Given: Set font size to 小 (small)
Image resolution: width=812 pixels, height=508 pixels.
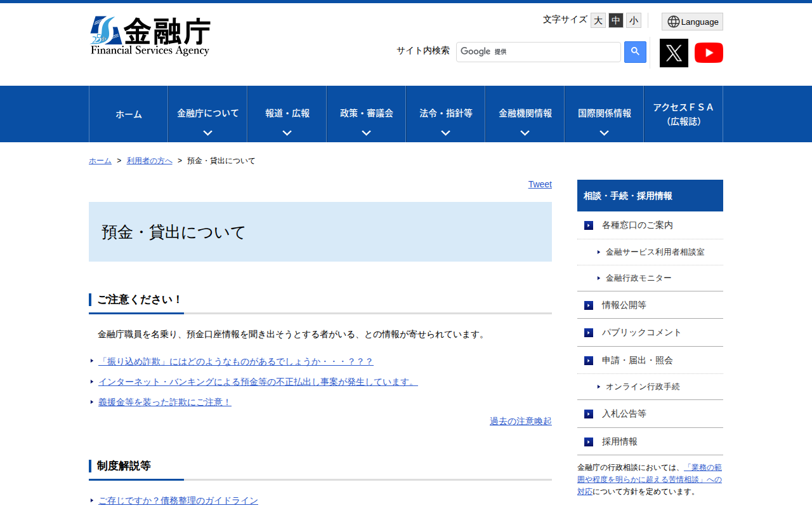Looking at the screenshot, I should [x=634, y=20].
